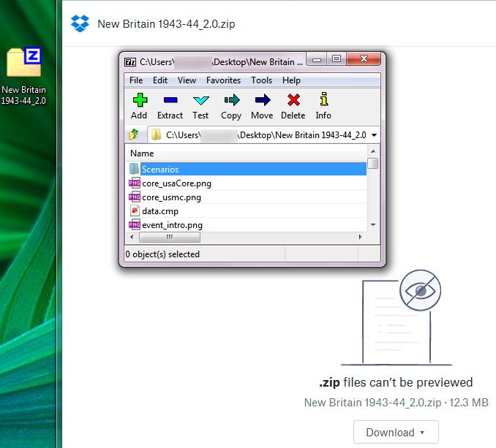Click the Dropbox logo icon
Viewport: 496px width, 448px height.
pos(80,23)
